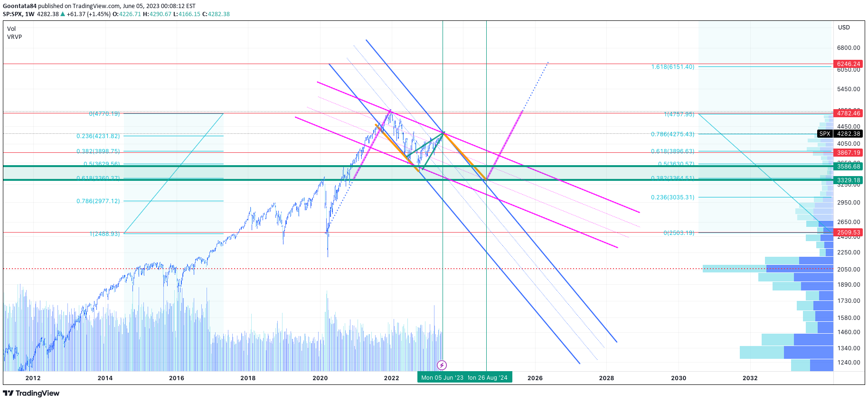Click 2030 on the time axis
This screenshot has height=402, width=868.
[x=679, y=378]
